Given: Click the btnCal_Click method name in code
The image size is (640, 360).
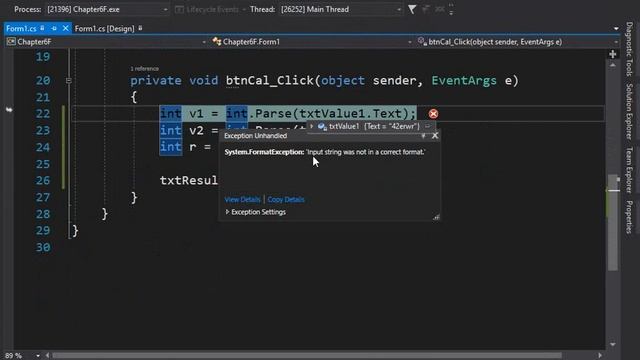Looking at the screenshot, I should click(269, 80).
